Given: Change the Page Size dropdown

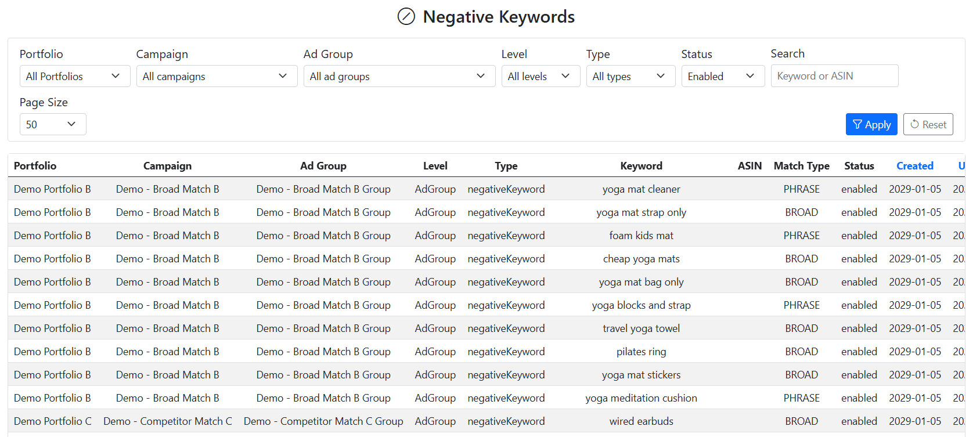Looking at the screenshot, I should 52,124.
